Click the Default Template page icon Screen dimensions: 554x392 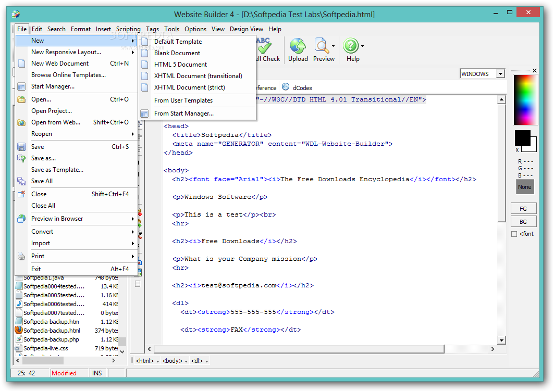(x=144, y=42)
